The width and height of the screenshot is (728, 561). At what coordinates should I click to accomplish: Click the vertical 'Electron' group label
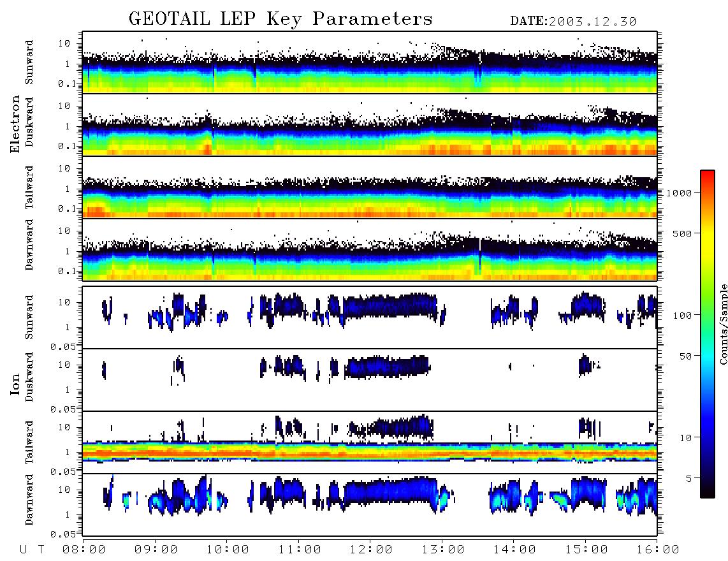click(15, 124)
